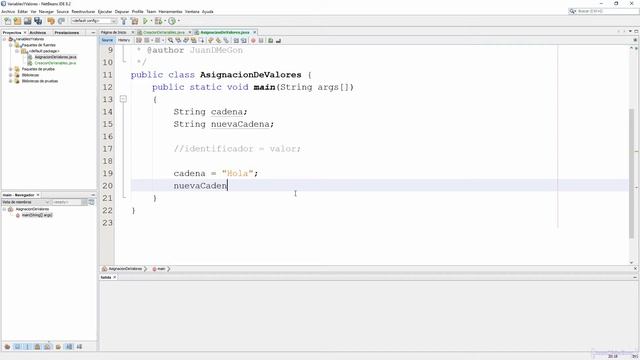Click the Navigator filter input field

[x=66, y=202]
